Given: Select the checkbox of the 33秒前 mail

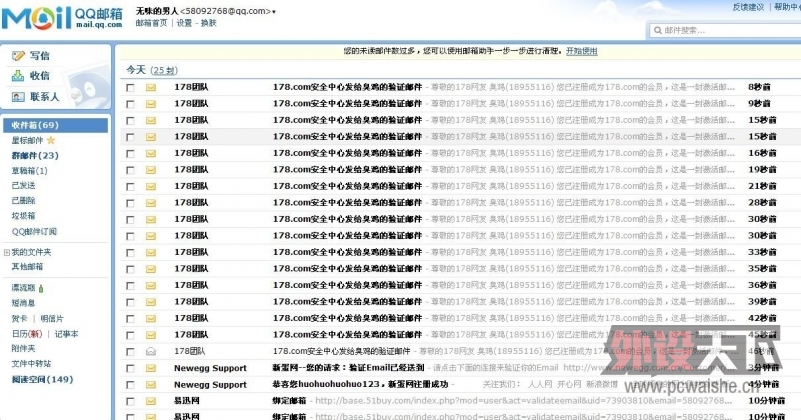Looking at the screenshot, I should (130, 253).
